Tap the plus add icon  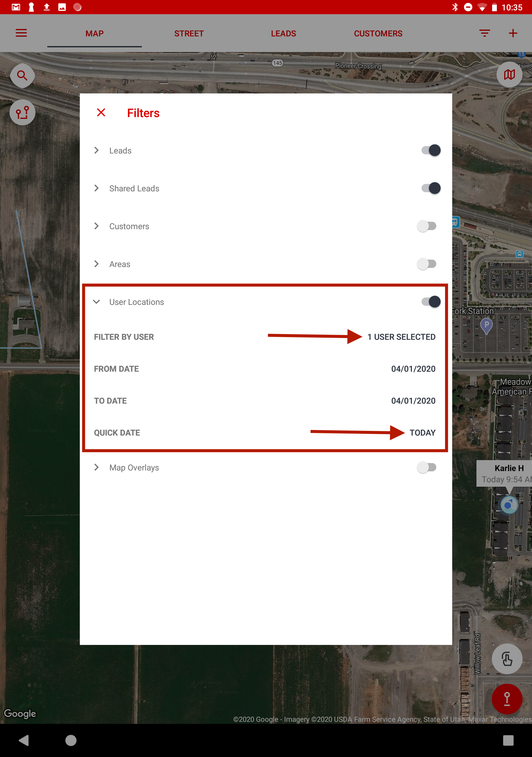tap(513, 33)
